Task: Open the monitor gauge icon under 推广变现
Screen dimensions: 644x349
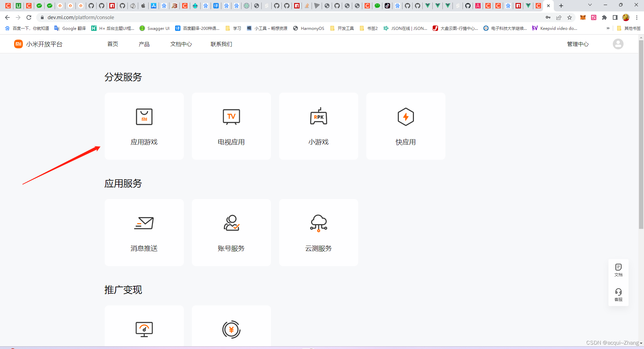Action: click(x=144, y=330)
